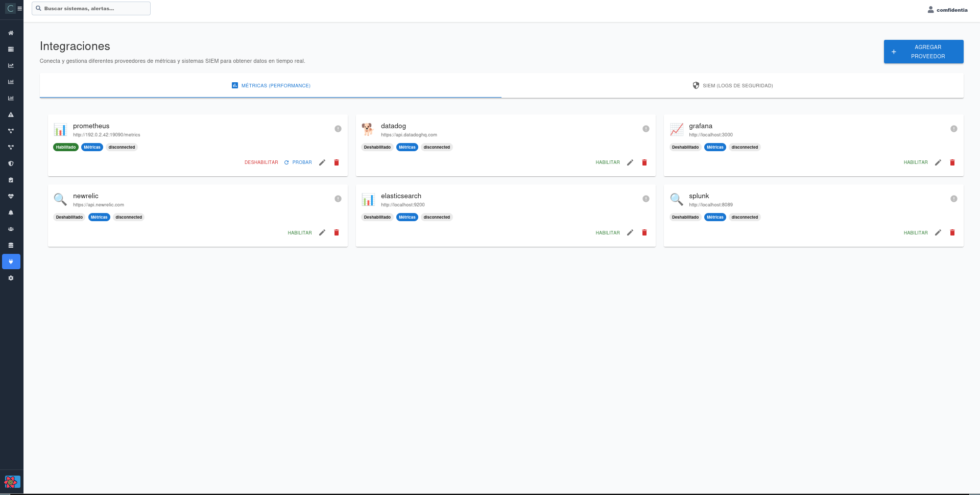
Task: Enable the newrelic integration with HABILITAR
Action: click(300, 232)
